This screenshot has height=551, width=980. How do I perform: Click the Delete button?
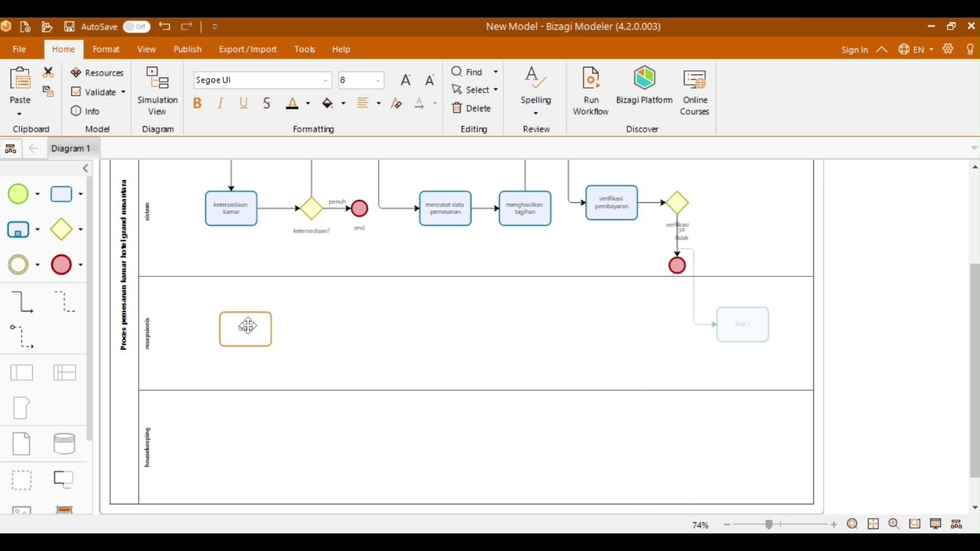pyautogui.click(x=472, y=108)
